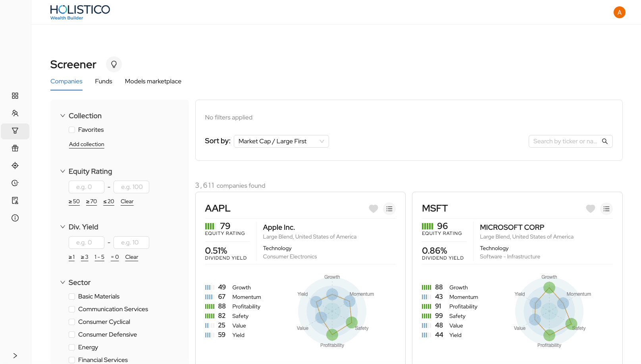The height and width of the screenshot is (364, 641).
Task: Select the screener funnel icon in sidebar
Action: [15, 131]
